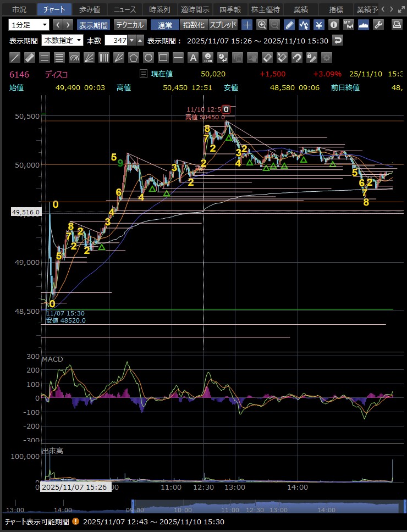Select the pentagon shape drawing tool
407x532 pixels.
(x=133, y=58)
